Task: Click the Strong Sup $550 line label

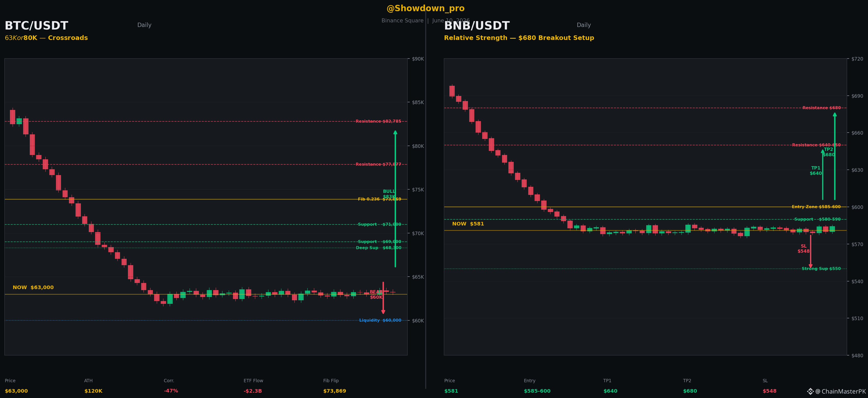Action: [821, 269]
